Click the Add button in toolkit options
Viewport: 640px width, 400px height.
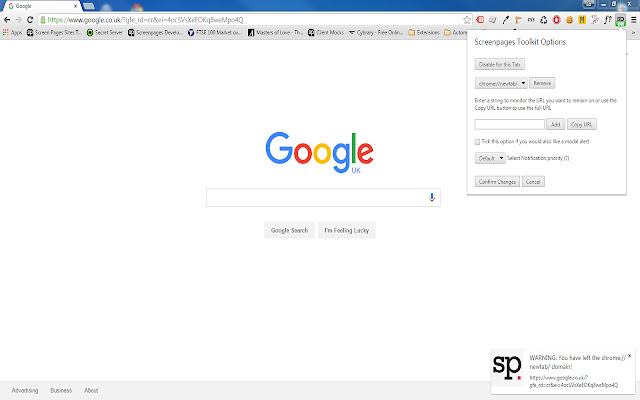tap(556, 124)
